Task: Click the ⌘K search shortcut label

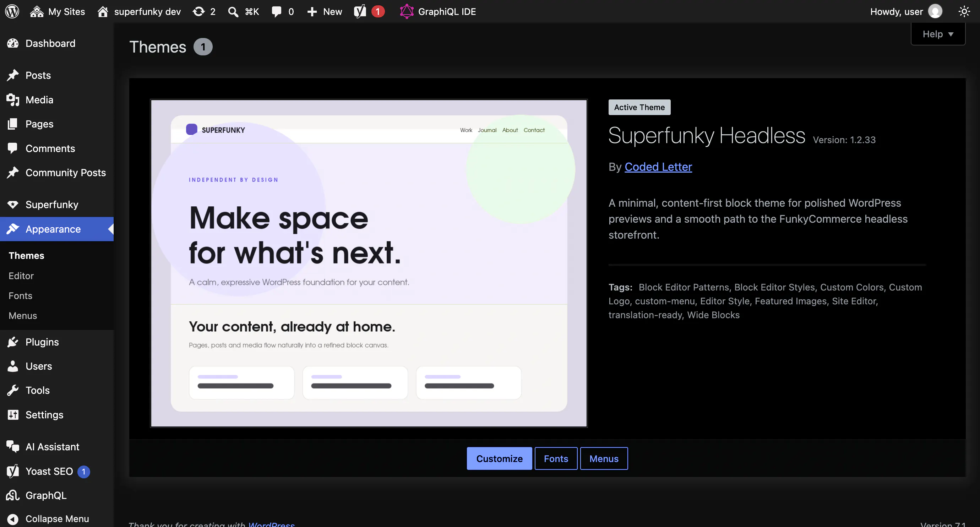Action: 252,12
